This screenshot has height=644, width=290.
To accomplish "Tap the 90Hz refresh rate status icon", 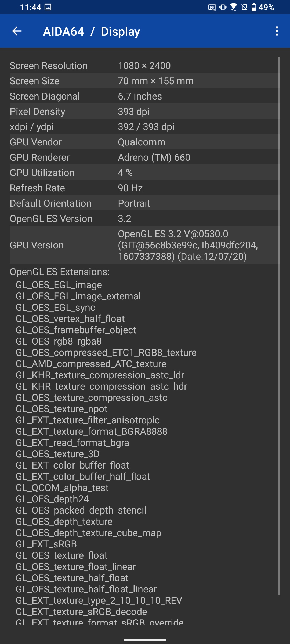I will coord(212,7).
